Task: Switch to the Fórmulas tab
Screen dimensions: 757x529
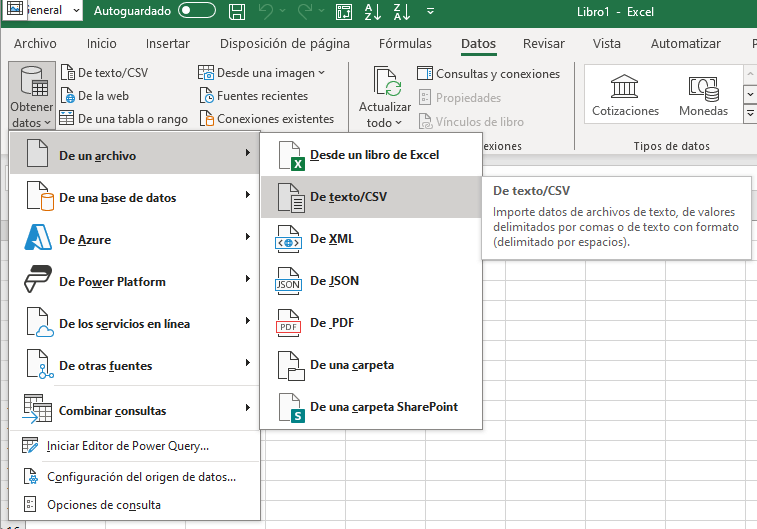Action: point(405,44)
